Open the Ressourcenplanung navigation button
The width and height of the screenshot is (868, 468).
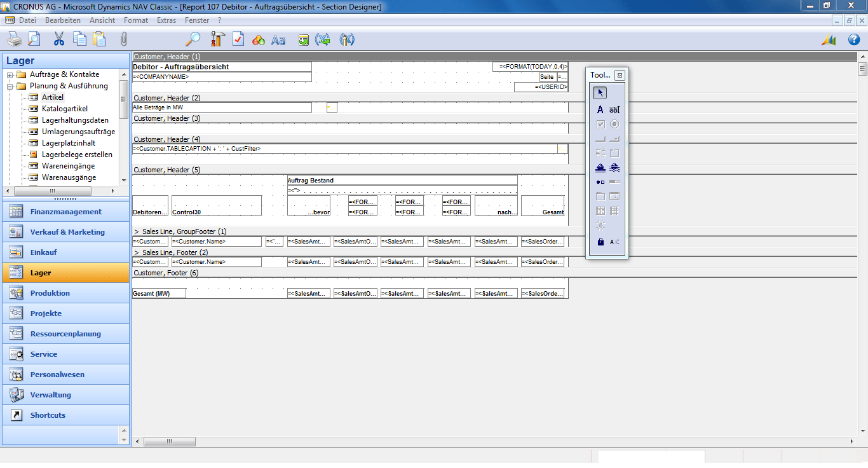66,334
